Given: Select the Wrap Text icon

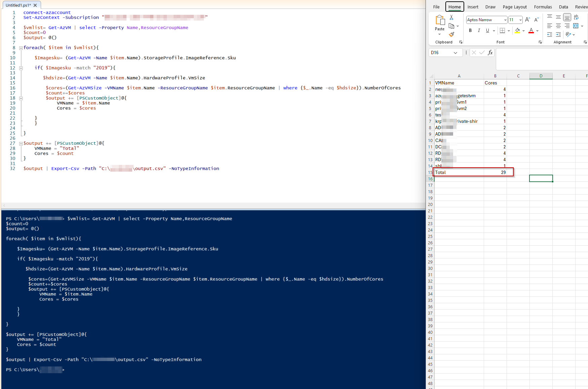Looking at the screenshot, I should click(x=576, y=17).
